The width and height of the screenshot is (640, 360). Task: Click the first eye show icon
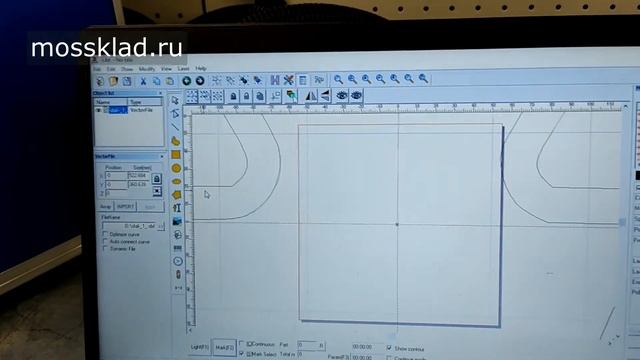tap(342, 96)
